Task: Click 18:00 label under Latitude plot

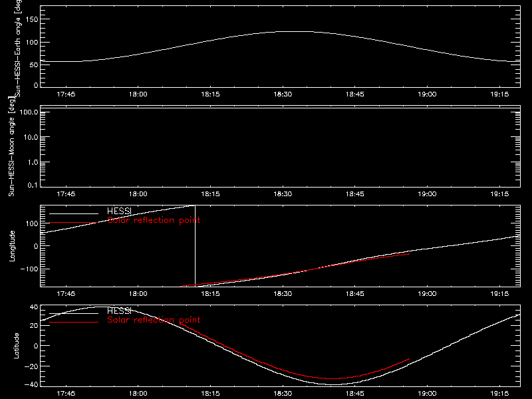Action: coord(138,393)
